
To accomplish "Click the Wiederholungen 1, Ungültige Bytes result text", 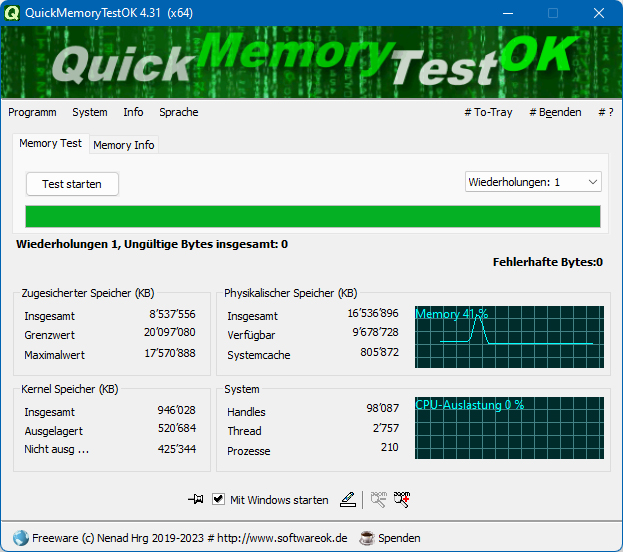I will (152, 244).
